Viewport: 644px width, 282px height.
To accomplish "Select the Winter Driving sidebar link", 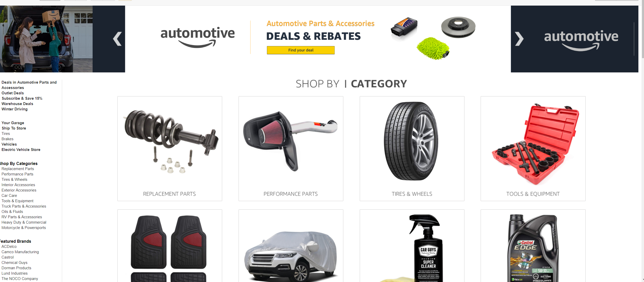I will pyautogui.click(x=15, y=109).
